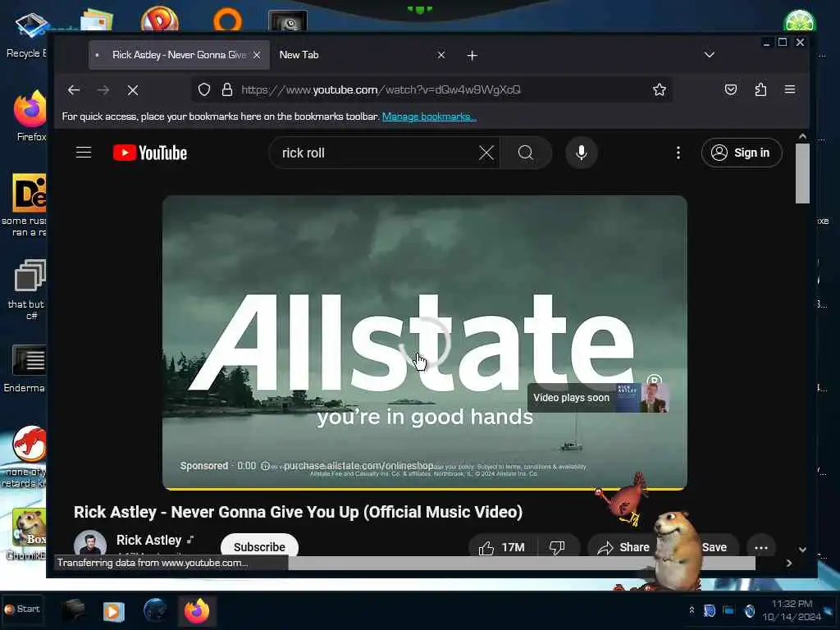Open YouTube settings three-dot menu
The width and height of the screenshot is (840, 630).
point(678,153)
